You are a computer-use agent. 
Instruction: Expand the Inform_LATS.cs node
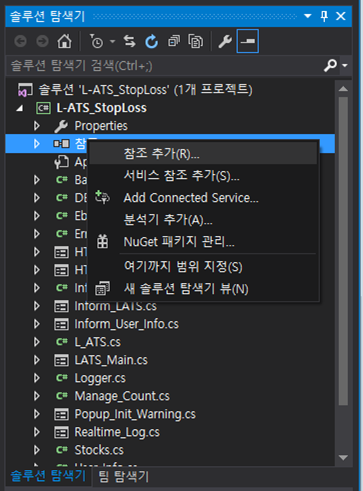pos(37,306)
